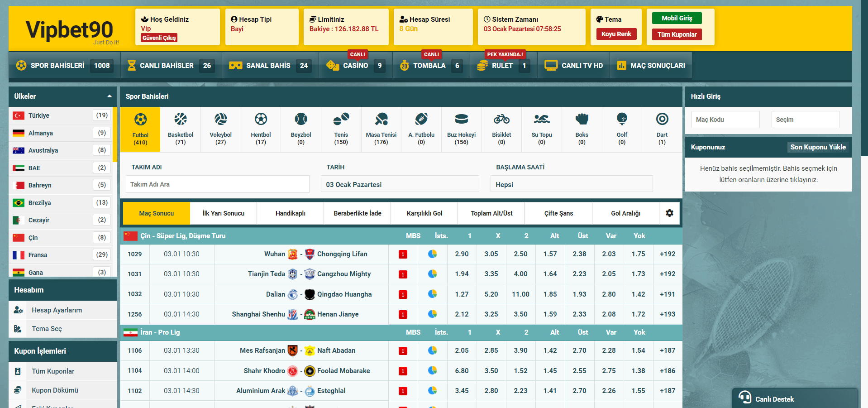The height and width of the screenshot is (408, 868).
Task: Click Son Kuponu Yükle button
Action: coord(818,147)
